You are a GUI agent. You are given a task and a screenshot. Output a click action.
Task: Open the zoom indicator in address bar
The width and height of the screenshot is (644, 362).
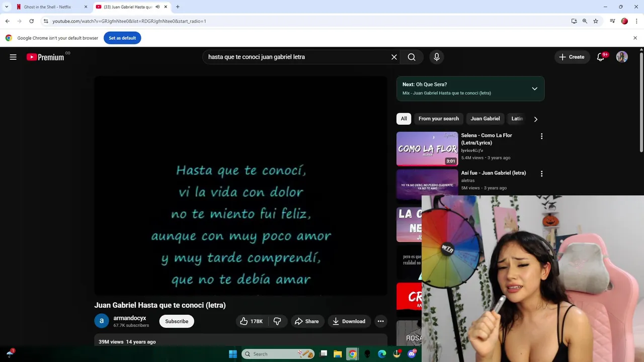pyautogui.click(x=585, y=21)
